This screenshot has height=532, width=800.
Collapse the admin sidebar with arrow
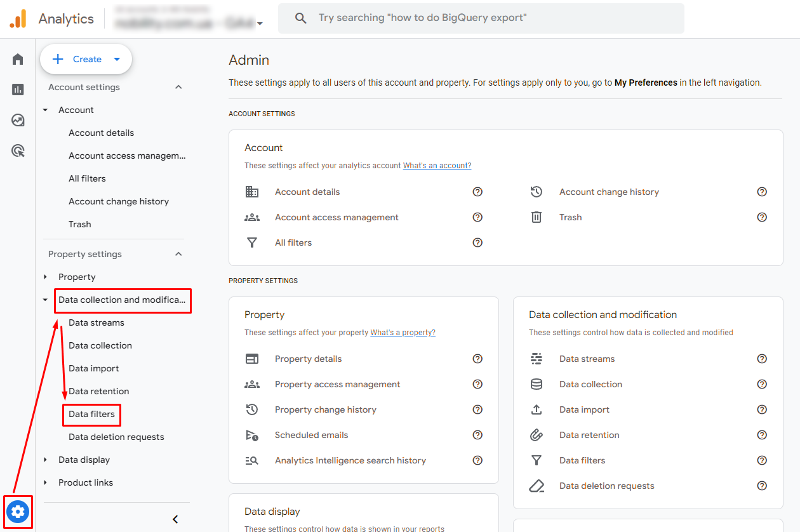click(x=176, y=519)
